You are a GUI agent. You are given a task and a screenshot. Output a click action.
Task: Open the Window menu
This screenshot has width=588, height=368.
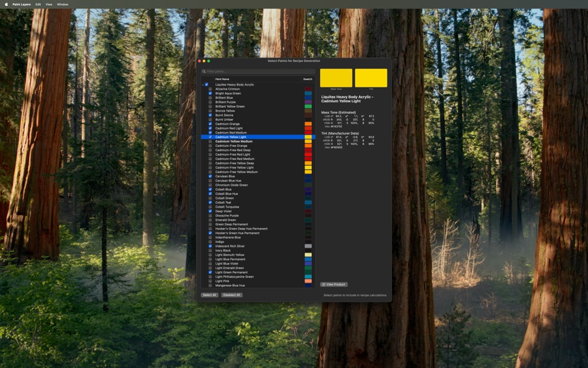[x=63, y=4]
